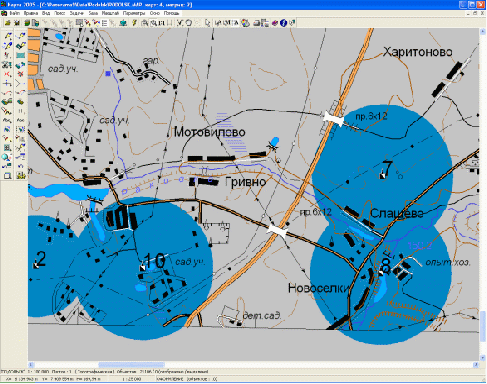Select the magnifier globe tool in left palette

tap(7, 157)
